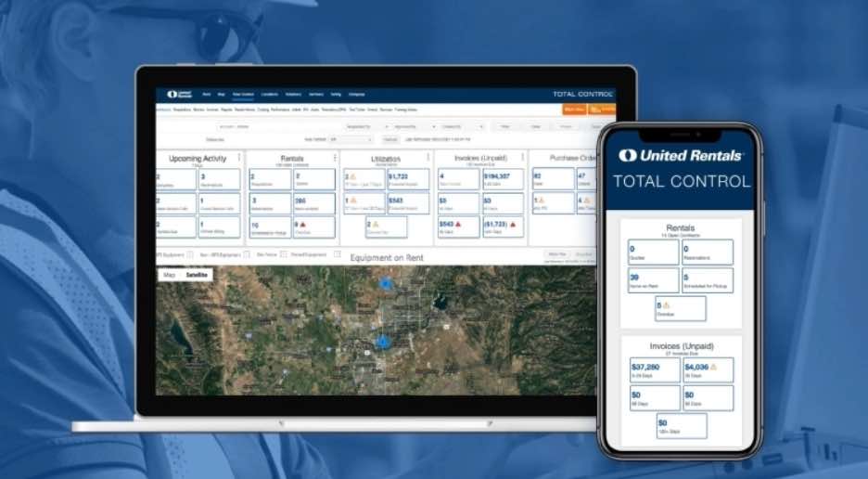
Task: Click the red alert on the ($1,723) card
Action: click(x=513, y=224)
